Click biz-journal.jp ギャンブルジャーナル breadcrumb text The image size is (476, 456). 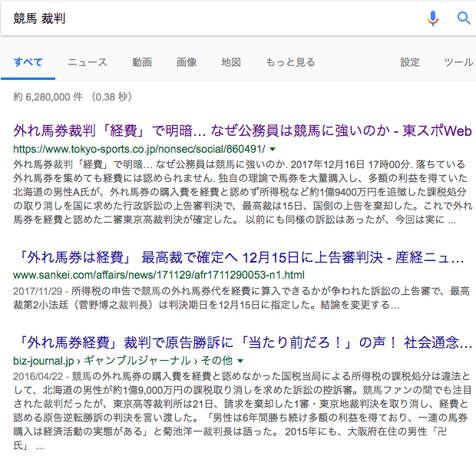(123, 361)
